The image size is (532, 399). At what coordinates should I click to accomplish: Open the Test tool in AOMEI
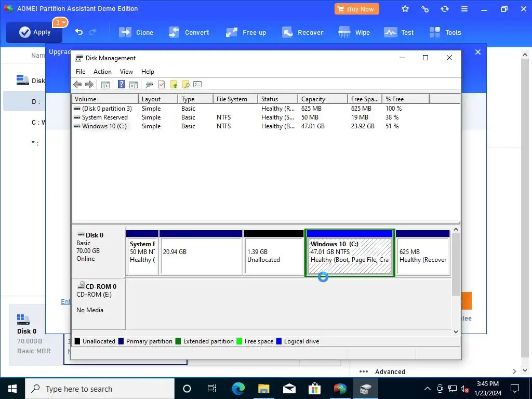[x=398, y=33]
